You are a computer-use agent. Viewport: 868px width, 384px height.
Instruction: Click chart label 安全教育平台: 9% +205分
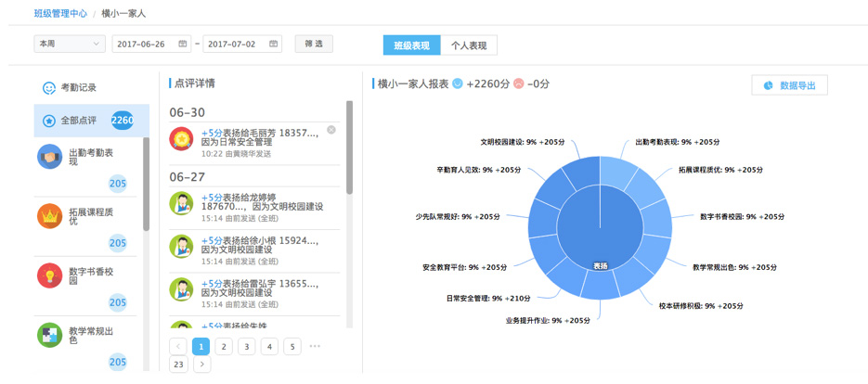[464, 267]
